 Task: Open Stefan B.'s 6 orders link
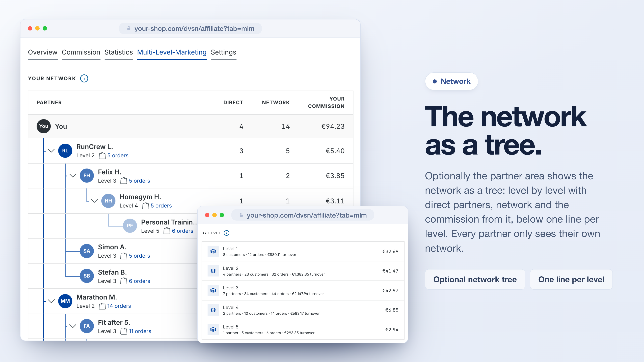(140, 281)
